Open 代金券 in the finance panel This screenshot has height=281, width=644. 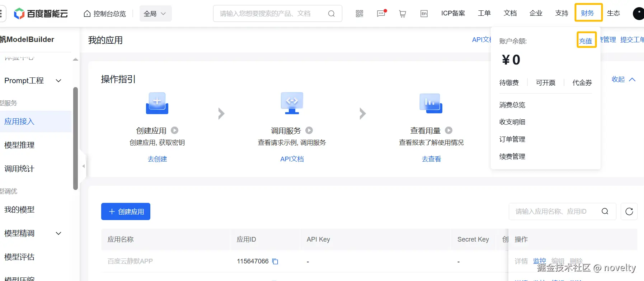(582, 83)
